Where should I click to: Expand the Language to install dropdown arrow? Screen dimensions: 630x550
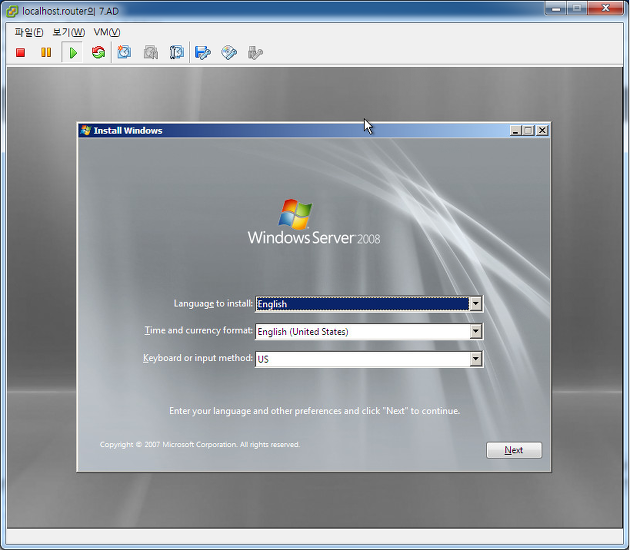[476, 304]
